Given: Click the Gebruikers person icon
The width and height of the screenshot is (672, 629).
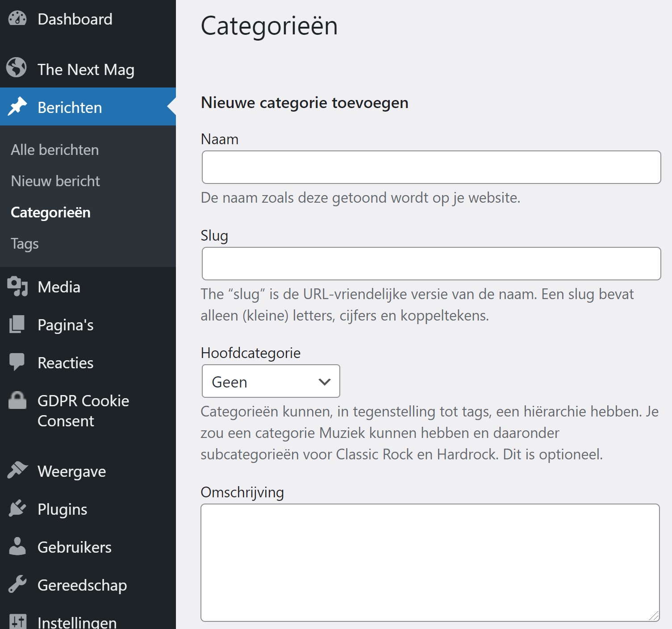Looking at the screenshot, I should click(x=17, y=546).
